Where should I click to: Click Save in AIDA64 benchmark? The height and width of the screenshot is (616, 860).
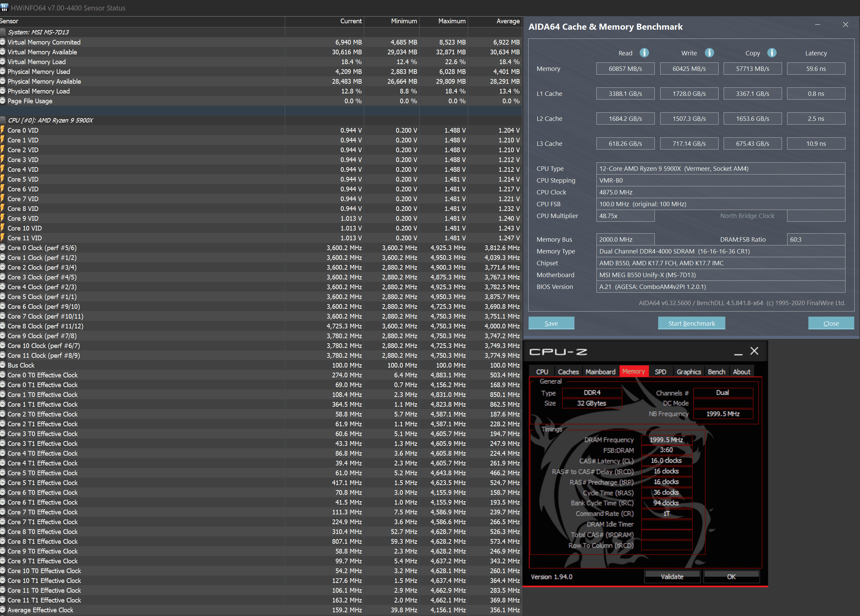(x=552, y=323)
